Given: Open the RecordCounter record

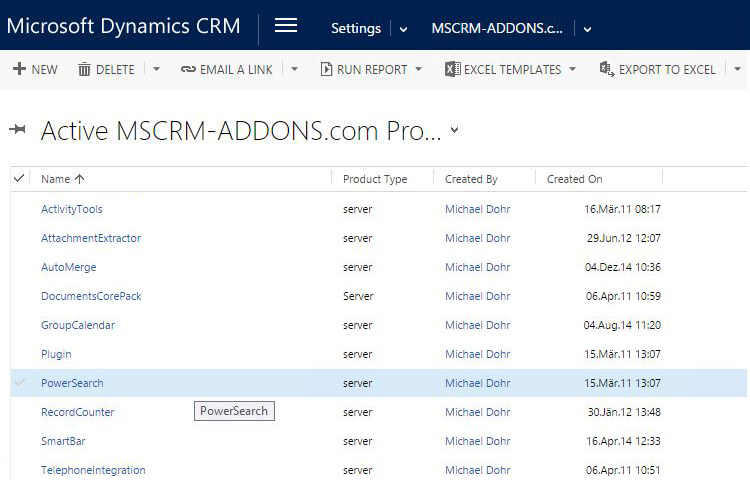Looking at the screenshot, I should click(77, 412).
